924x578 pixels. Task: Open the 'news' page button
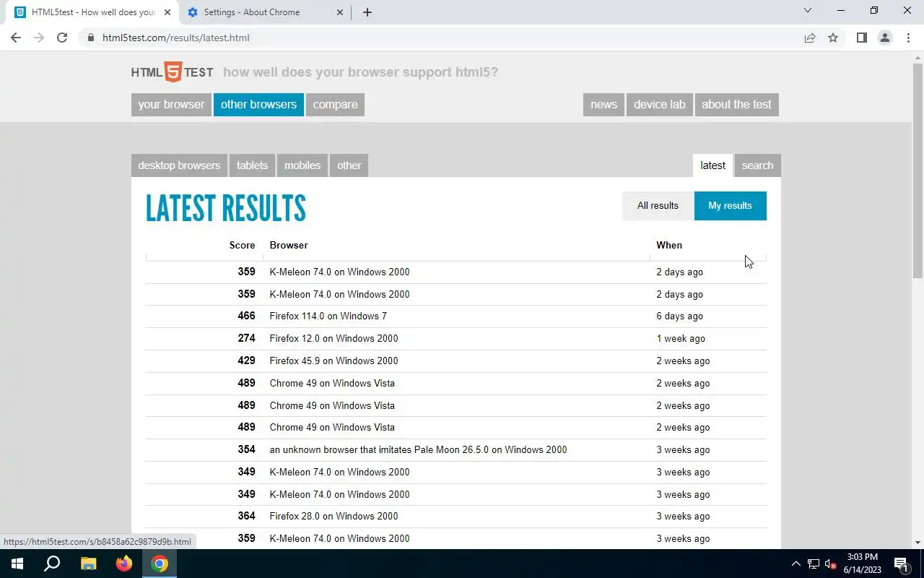603,104
